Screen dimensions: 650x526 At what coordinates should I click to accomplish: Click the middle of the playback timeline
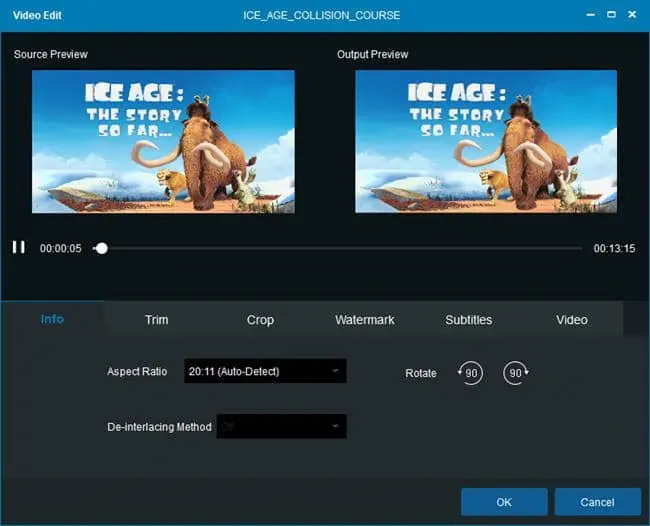pyautogui.click(x=340, y=248)
